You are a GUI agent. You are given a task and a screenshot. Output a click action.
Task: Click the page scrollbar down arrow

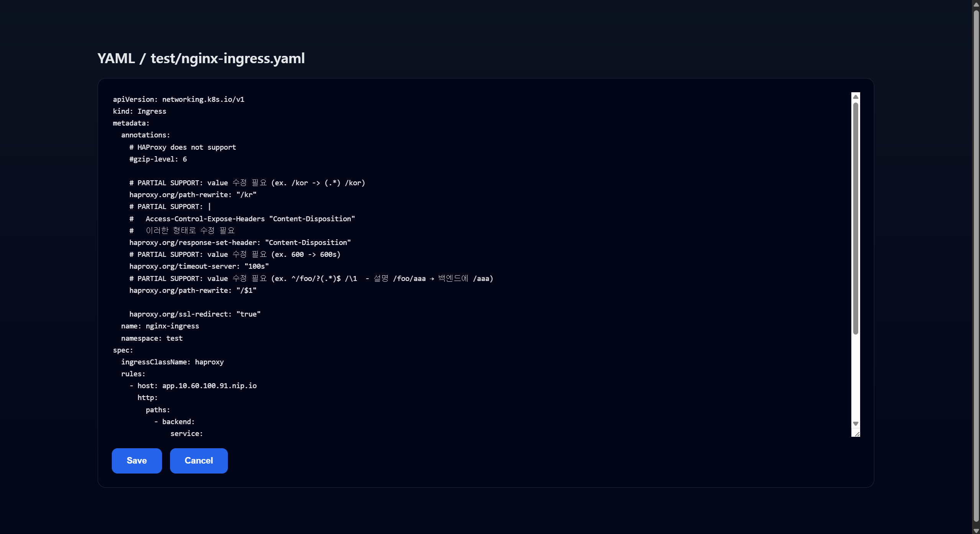pyautogui.click(x=976, y=531)
